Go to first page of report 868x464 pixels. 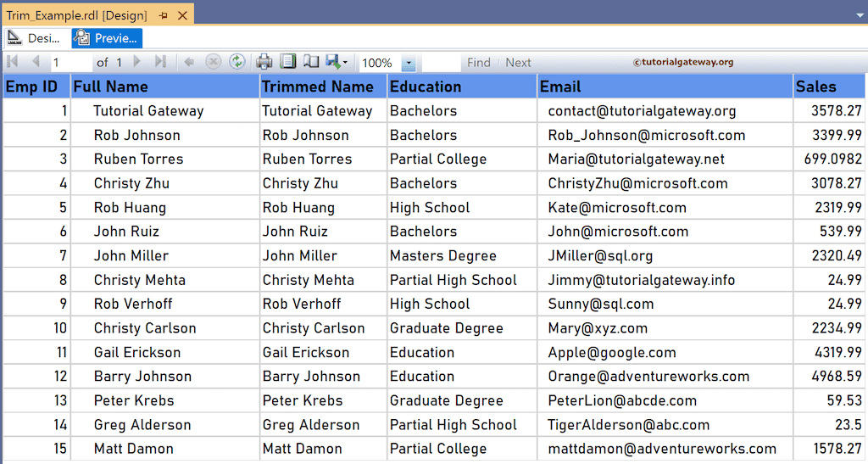13,61
